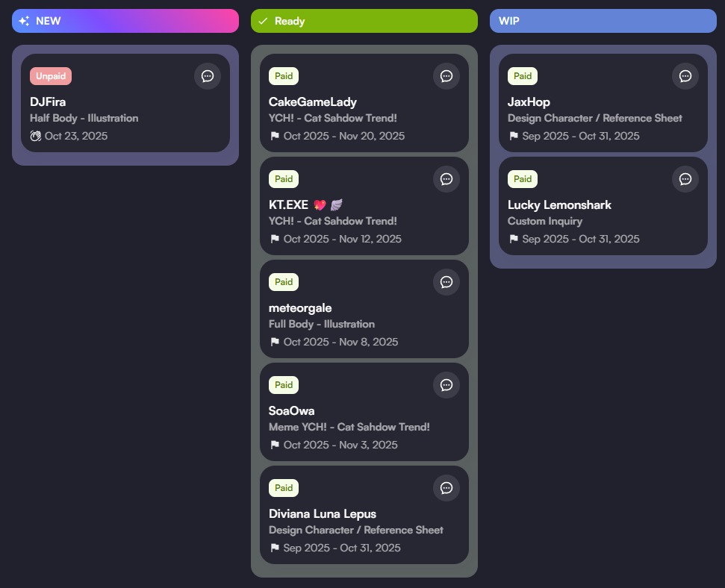Open the Lucky Lemonshark client name
The width and height of the screenshot is (725, 588).
click(559, 204)
